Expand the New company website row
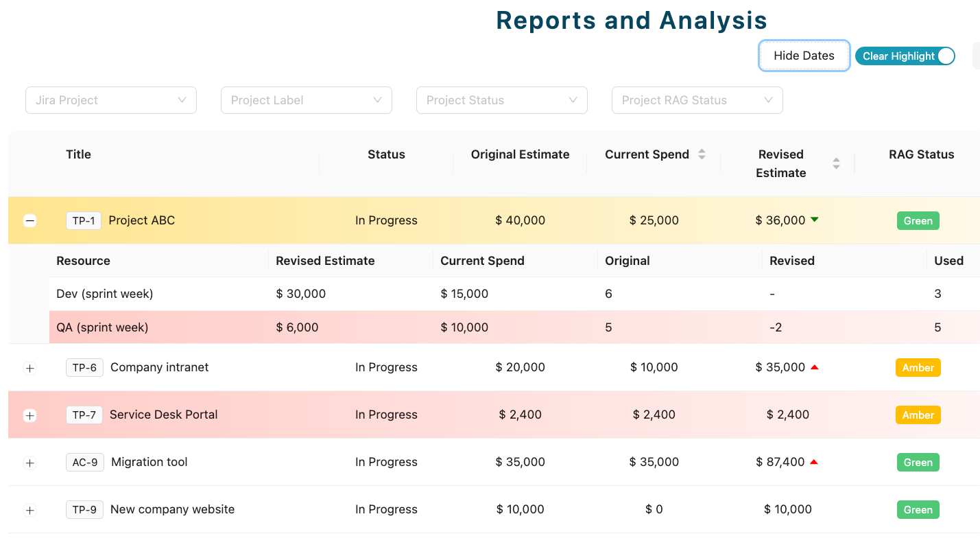Image resolution: width=980 pixels, height=558 pixels. pyautogui.click(x=29, y=510)
